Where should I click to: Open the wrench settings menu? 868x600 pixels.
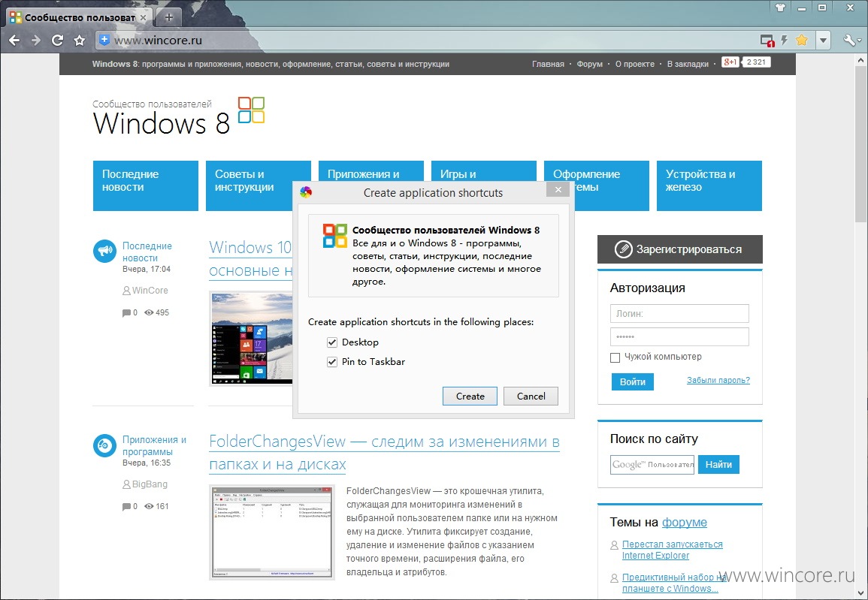coord(851,40)
